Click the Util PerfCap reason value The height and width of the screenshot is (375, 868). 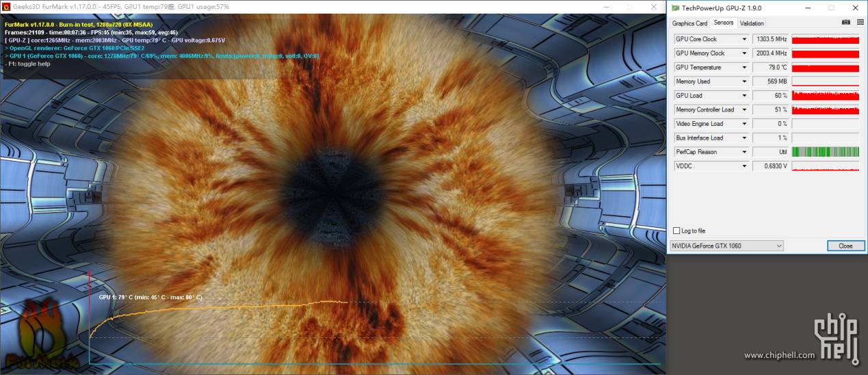[771, 152]
